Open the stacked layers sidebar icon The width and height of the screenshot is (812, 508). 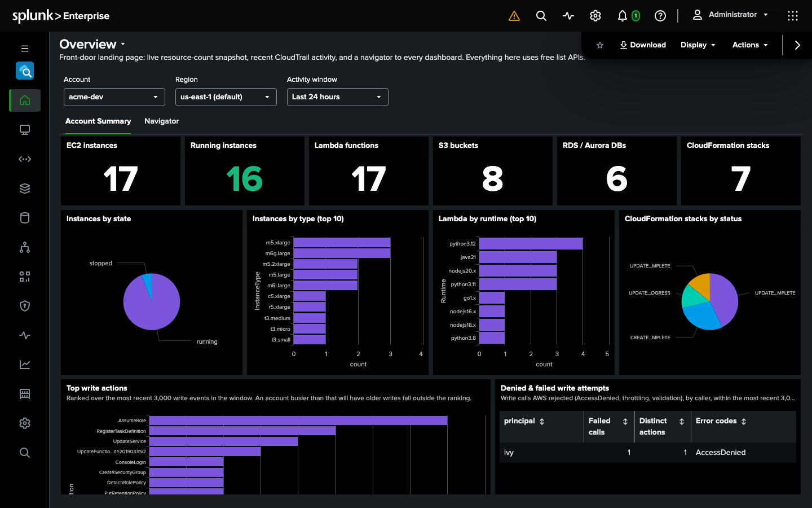click(25, 189)
